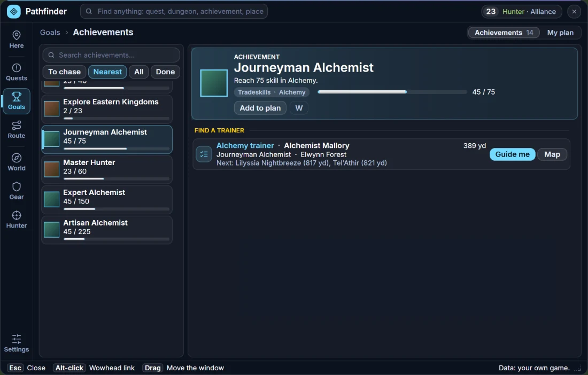588x375 pixels.
Task: Click the W Wowhead button
Action: click(x=299, y=108)
